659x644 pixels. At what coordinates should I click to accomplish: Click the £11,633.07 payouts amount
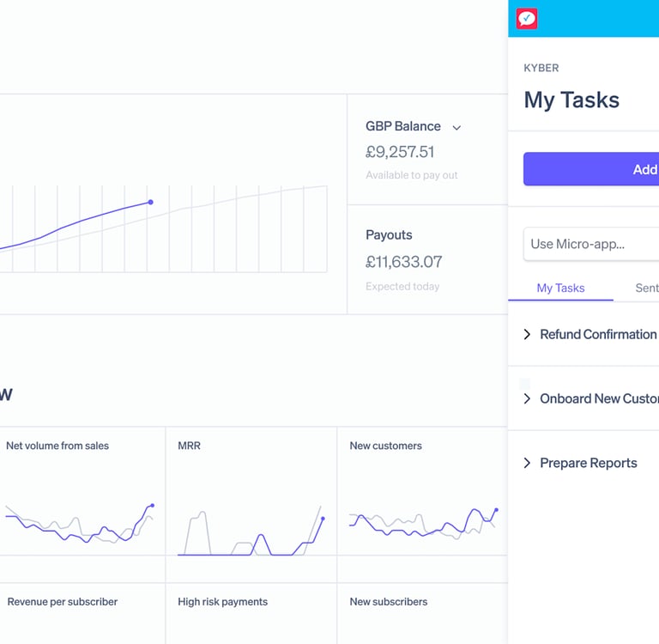point(404,262)
